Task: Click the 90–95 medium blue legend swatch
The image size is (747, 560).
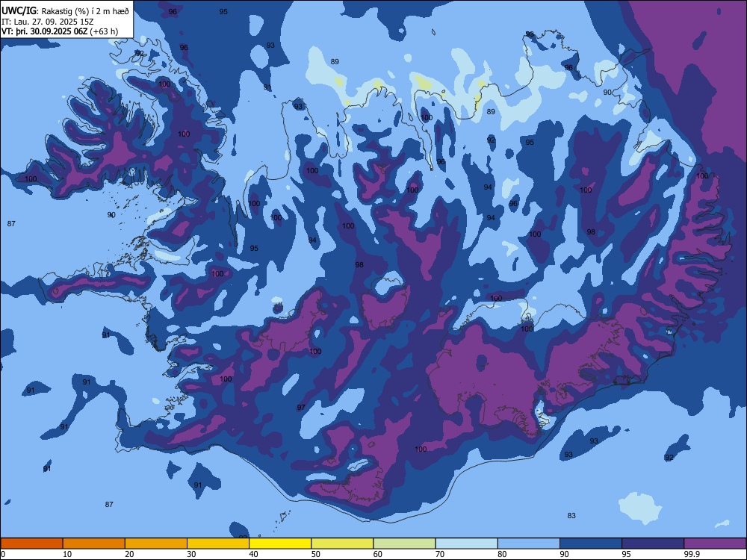Action: [591, 544]
